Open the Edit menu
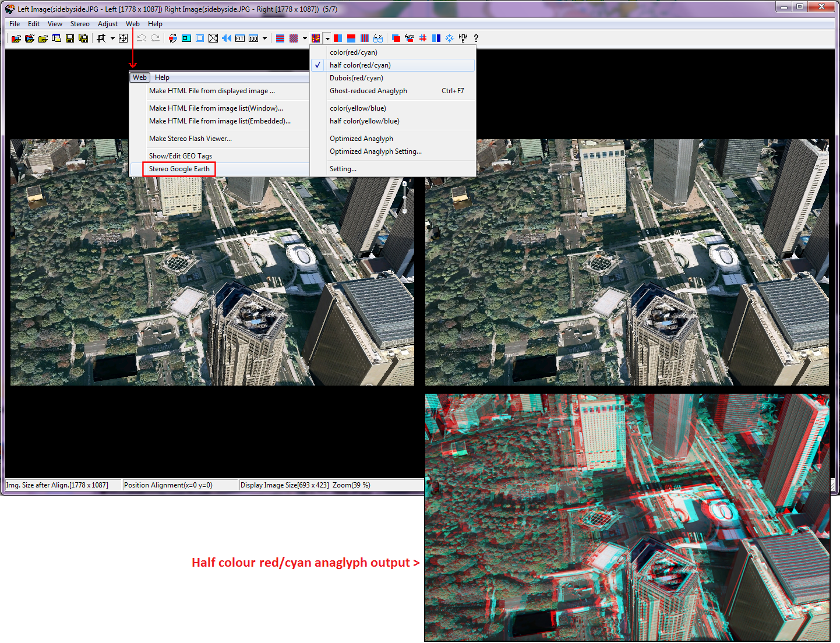The image size is (840, 643). pyautogui.click(x=34, y=24)
